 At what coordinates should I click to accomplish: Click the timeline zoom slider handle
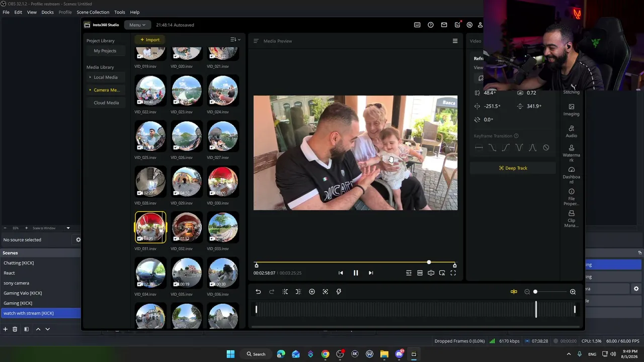(x=535, y=292)
